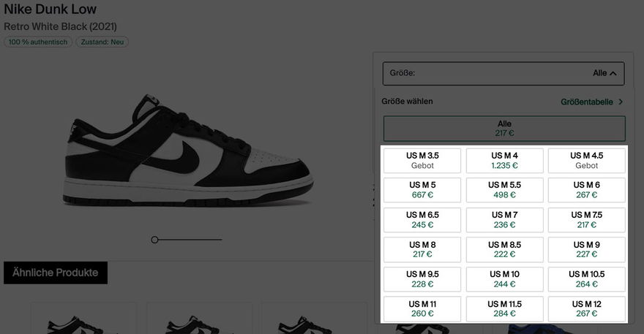Click Retro White Black (2021) subtitle
The width and height of the screenshot is (644, 334).
coord(60,26)
